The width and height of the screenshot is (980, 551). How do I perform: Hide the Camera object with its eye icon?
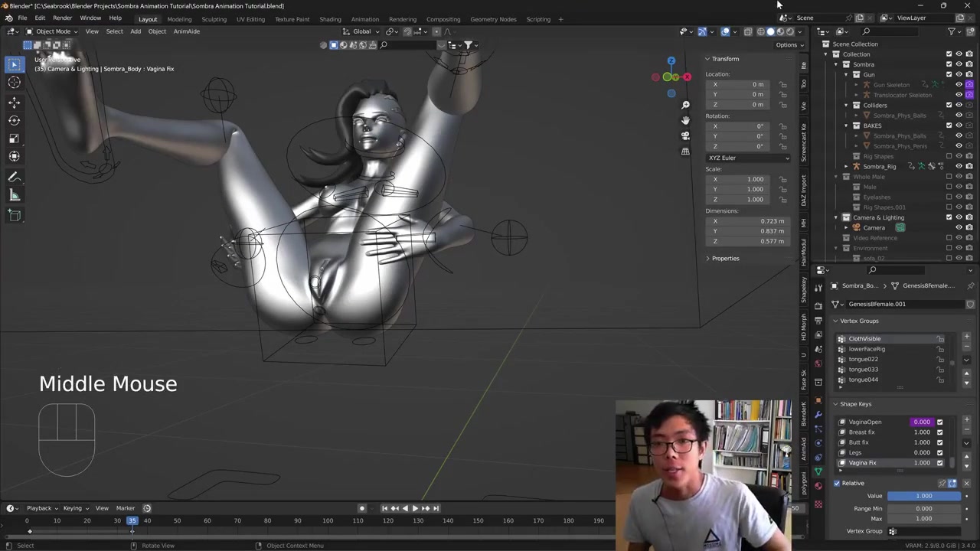(x=959, y=227)
